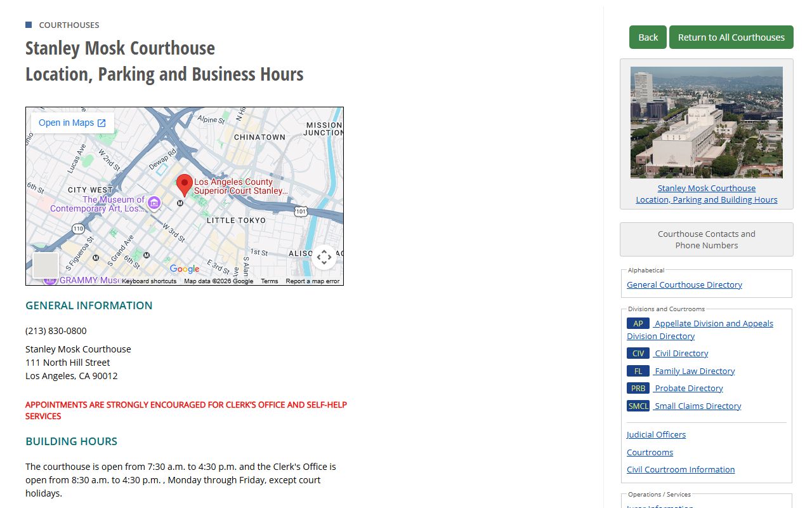Screen dimensions: 812x508
Task: Click the red courthouse map pin
Action: 185,185
